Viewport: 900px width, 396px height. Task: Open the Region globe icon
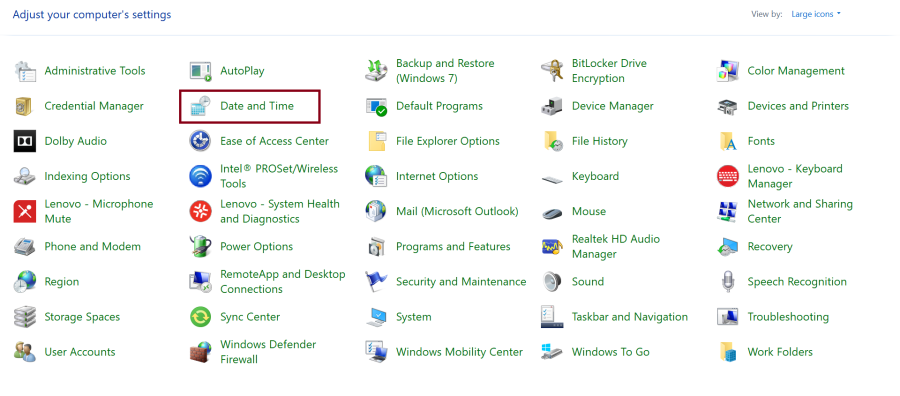pyautogui.click(x=25, y=282)
